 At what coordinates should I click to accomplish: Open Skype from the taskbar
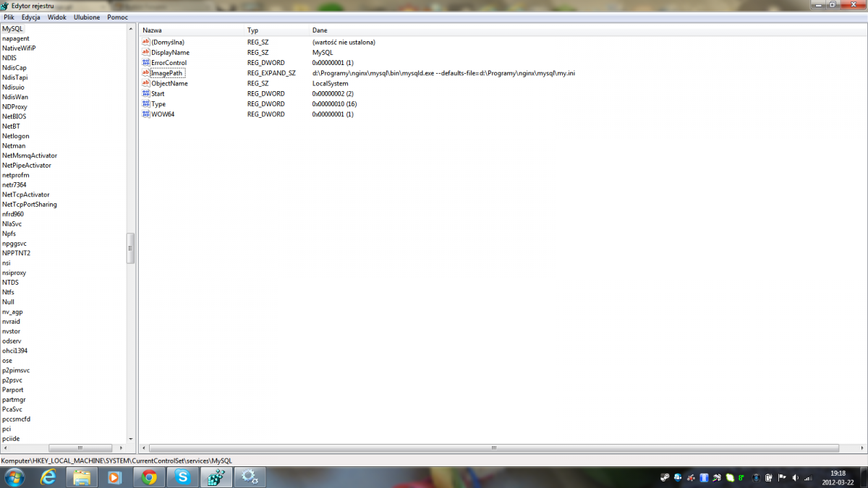coord(182,477)
